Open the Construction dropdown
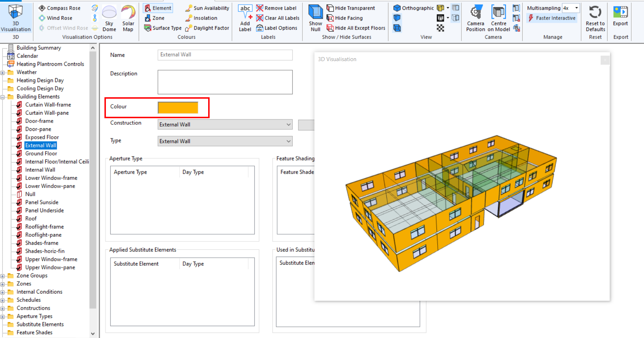Image resolution: width=644 pixels, height=338 pixels. (225, 124)
